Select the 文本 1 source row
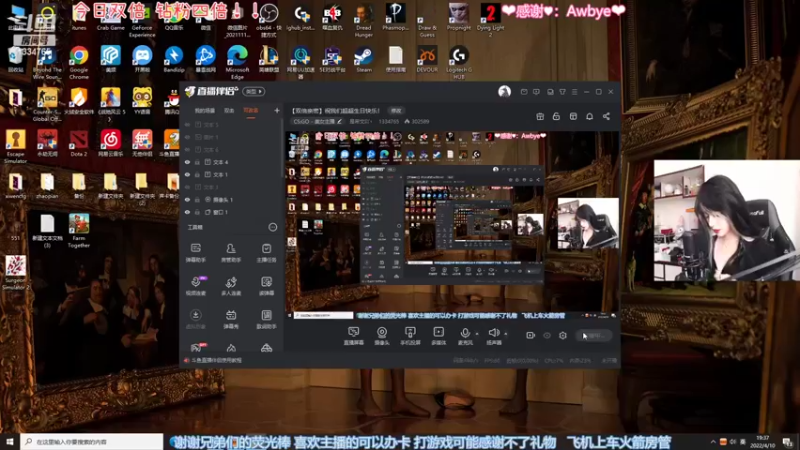800x450 pixels. (x=232, y=174)
